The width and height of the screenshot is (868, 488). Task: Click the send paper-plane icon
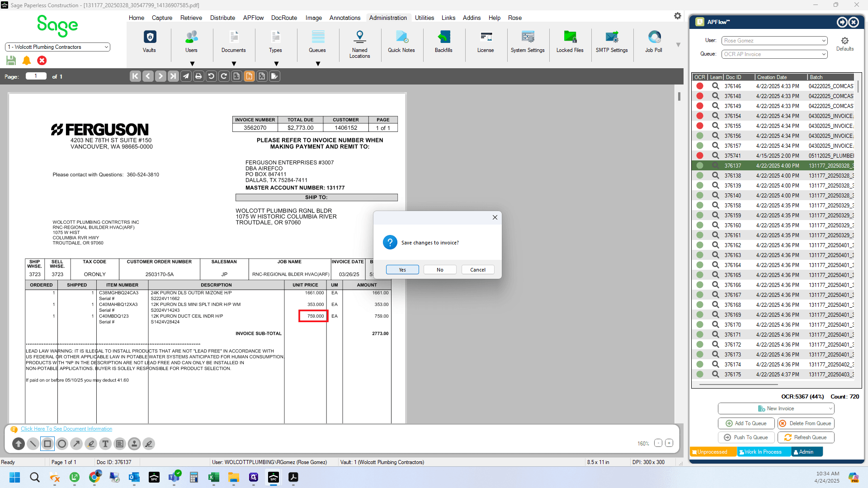pos(186,76)
